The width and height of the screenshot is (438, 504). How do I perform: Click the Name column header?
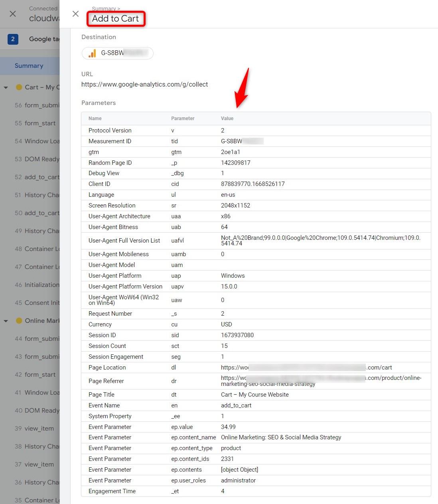pyautogui.click(x=95, y=119)
